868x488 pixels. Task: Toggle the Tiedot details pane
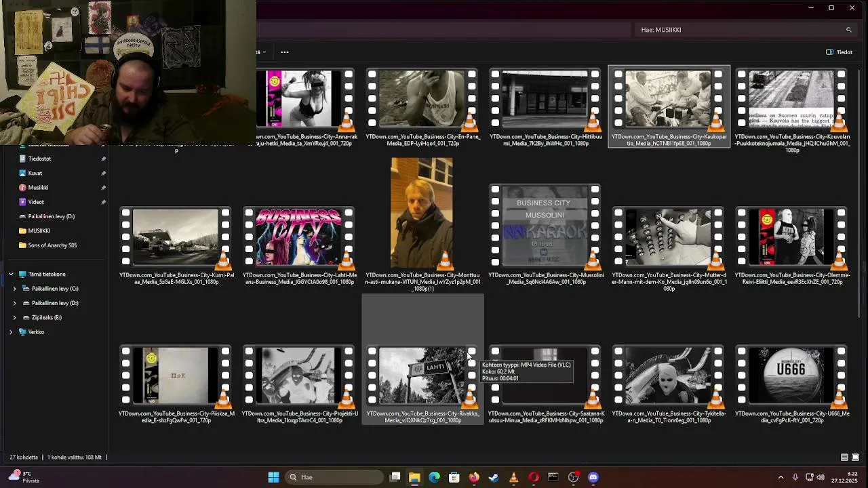840,52
